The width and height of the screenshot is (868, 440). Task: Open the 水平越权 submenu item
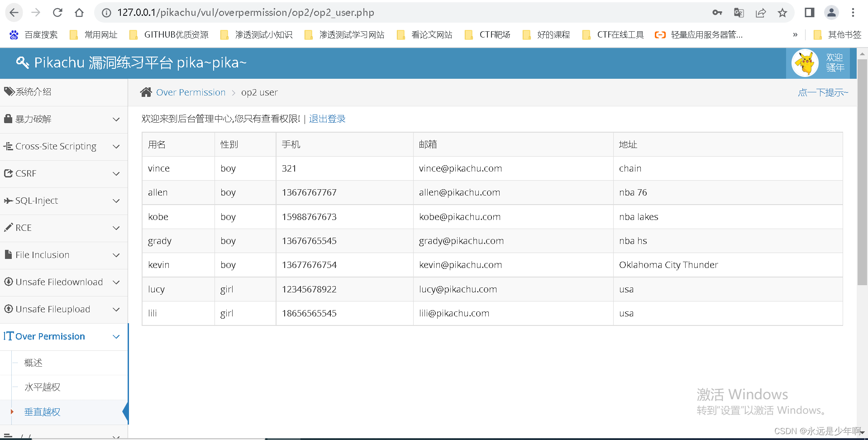coord(43,387)
